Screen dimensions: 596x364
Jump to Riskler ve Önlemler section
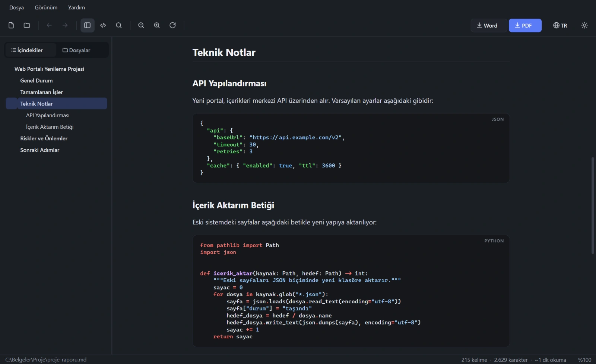click(x=44, y=138)
